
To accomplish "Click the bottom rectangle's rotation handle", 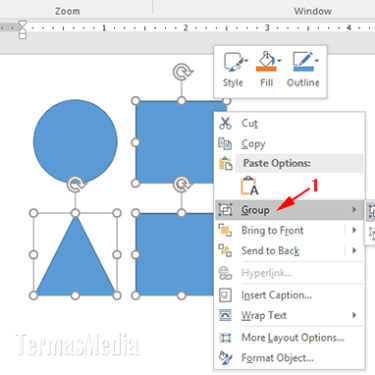I will [x=182, y=184].
